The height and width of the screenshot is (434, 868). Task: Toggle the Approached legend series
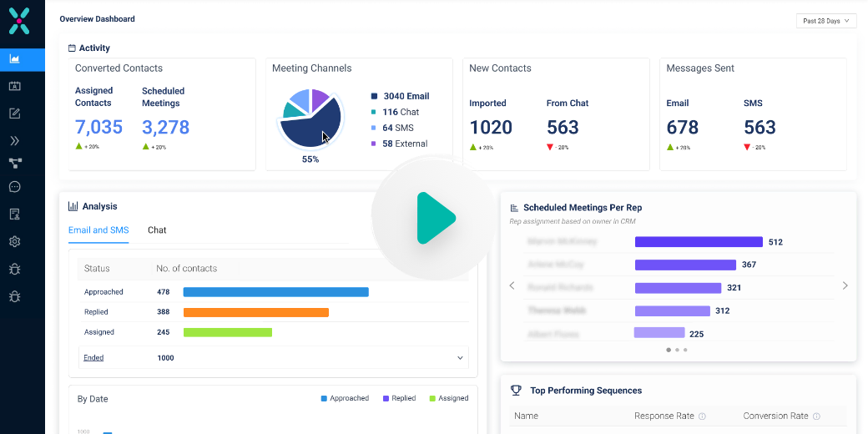(345, 398)
